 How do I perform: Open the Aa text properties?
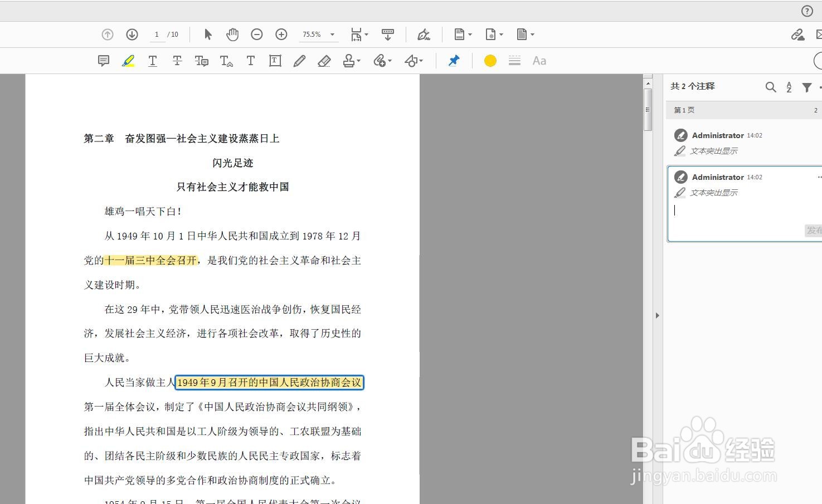(x=539, y=61)
